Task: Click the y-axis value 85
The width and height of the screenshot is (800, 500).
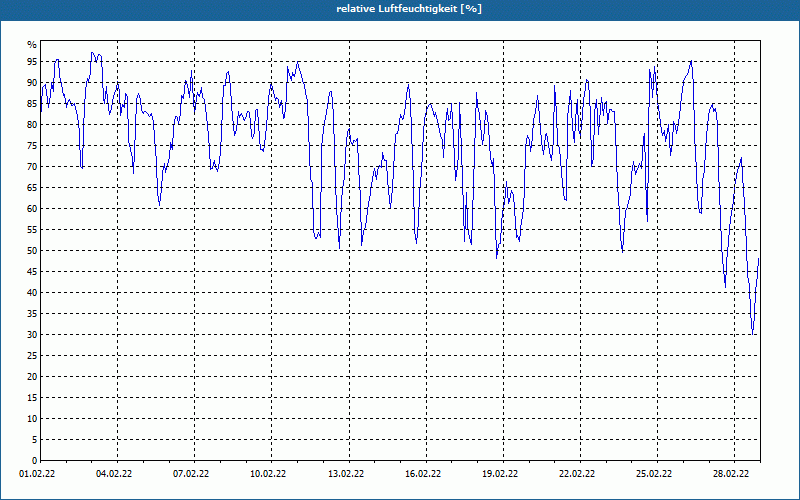Action: coord(32,104)
